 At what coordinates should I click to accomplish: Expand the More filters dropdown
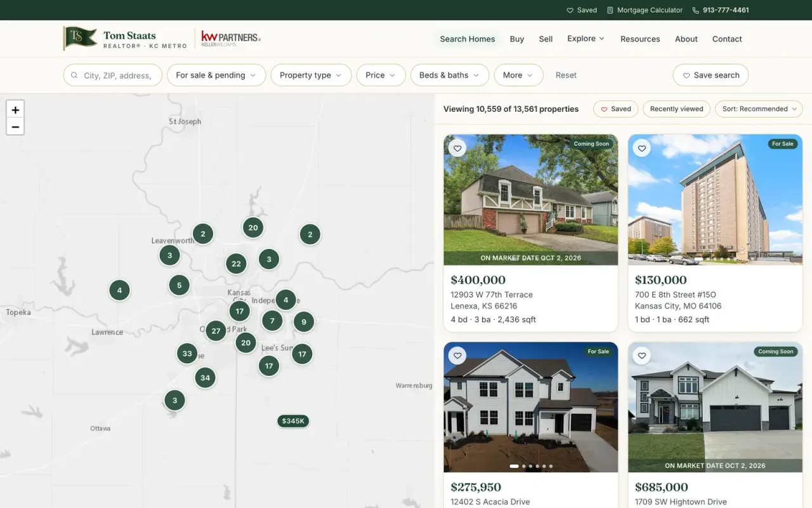tap(518, 75)
